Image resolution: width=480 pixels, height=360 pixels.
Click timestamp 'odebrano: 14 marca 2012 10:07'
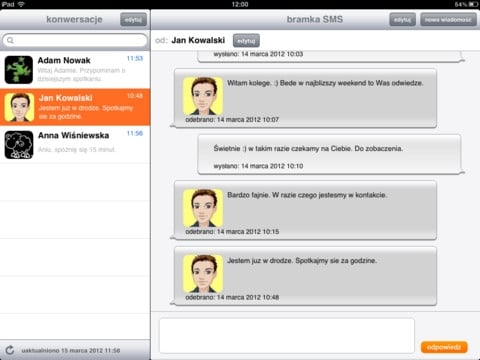[232, 119]
